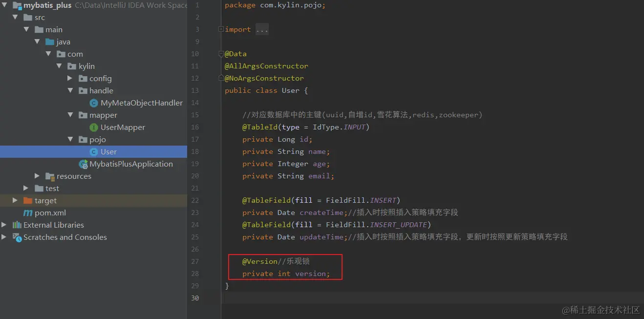
Task: Click the src folder icon
Action: tap(28, 18)
